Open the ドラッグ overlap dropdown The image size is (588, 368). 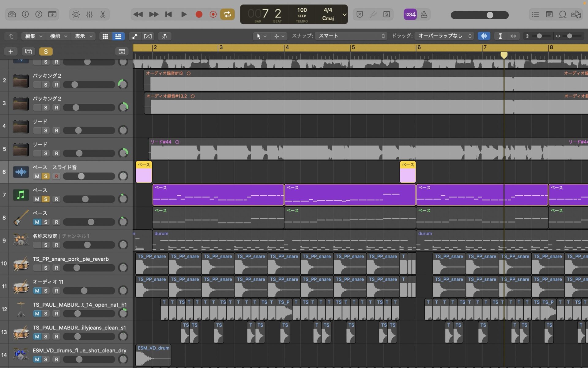444,36
